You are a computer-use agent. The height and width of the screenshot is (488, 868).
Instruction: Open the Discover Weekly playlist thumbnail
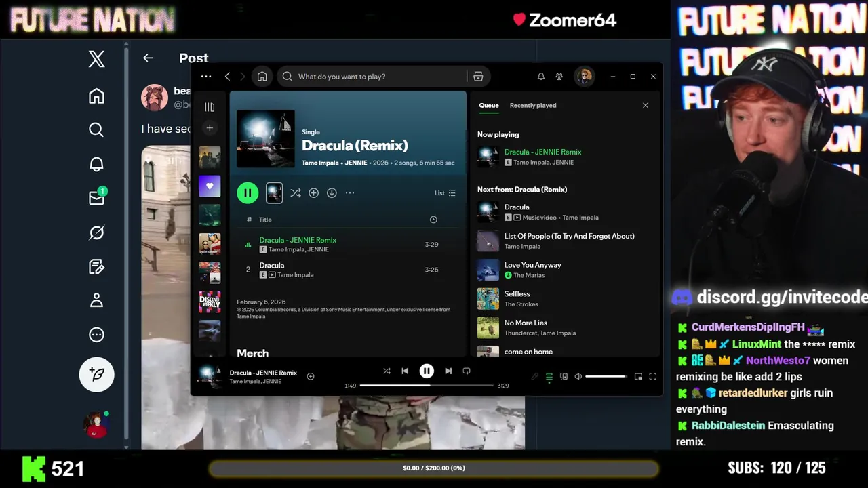coord(210,302)
